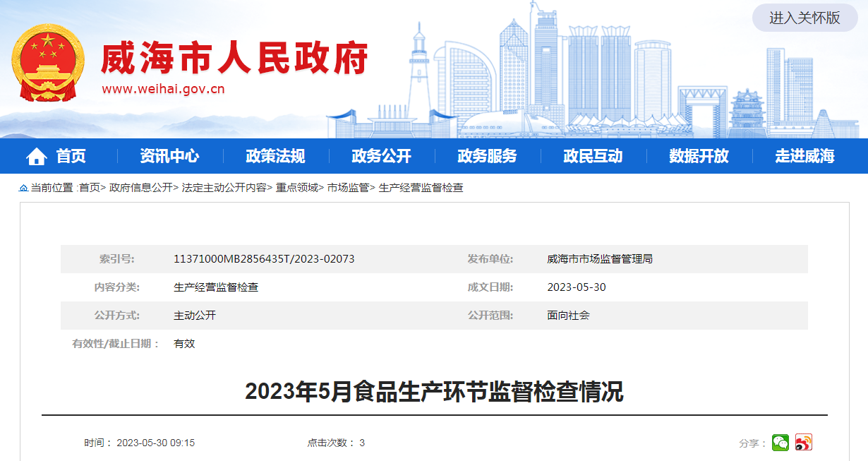Click the national emblem logo
This screenshot has width=868, height=461.
[48, 63]
